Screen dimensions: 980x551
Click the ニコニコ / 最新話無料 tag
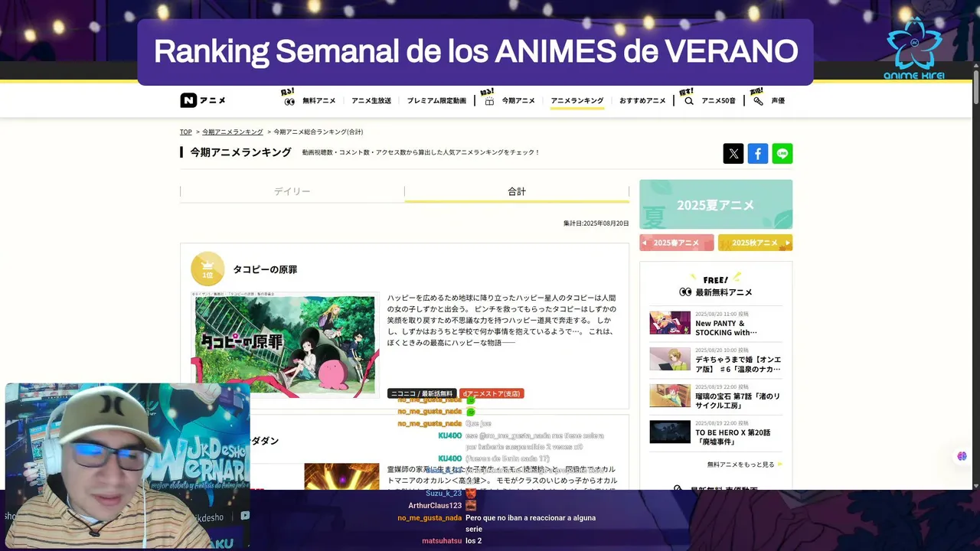pyautogui.click(x=422, y=393)
